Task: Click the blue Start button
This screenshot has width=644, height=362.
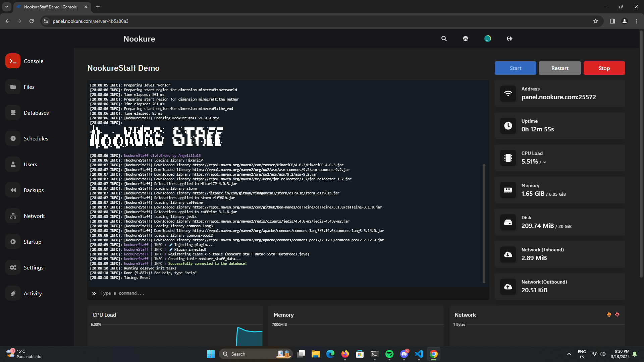Action: [515, 68]
